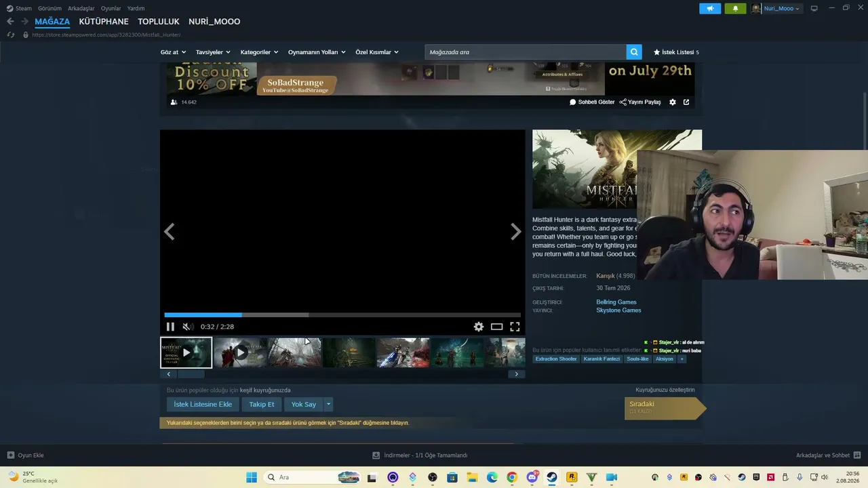868x488 pixels.
Task: Open the Souls-like tag
Action: 637,359
